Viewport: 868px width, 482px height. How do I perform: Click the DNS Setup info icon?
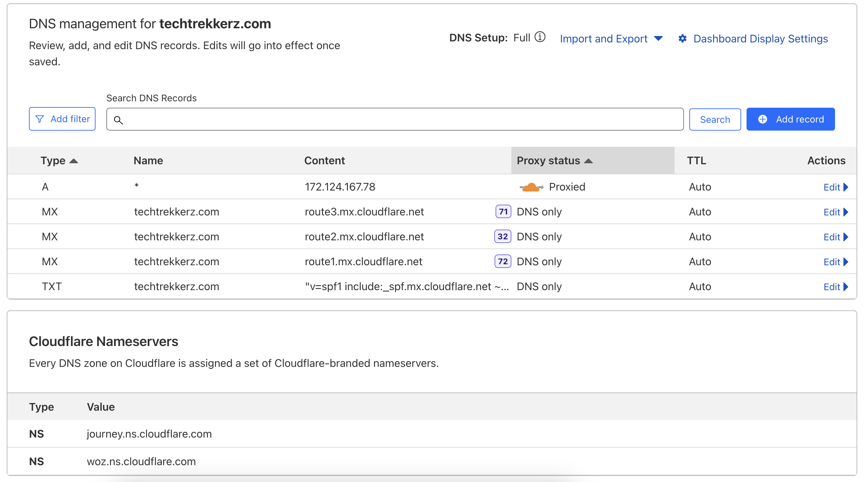point(540,37)
